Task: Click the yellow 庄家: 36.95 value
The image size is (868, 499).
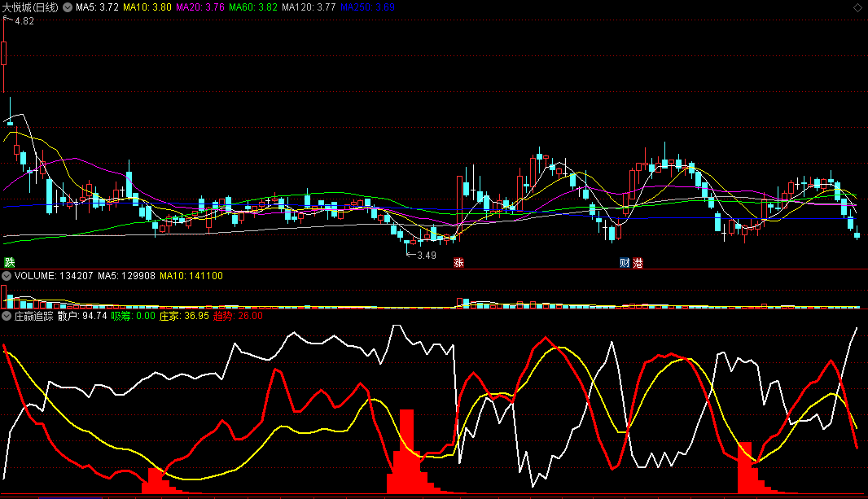Action: pos(184,316)
